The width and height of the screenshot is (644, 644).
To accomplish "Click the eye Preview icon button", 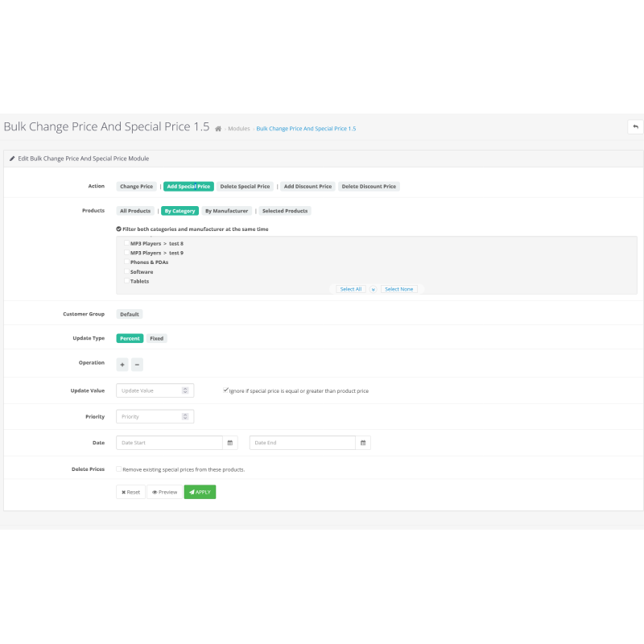I will 164,492.
